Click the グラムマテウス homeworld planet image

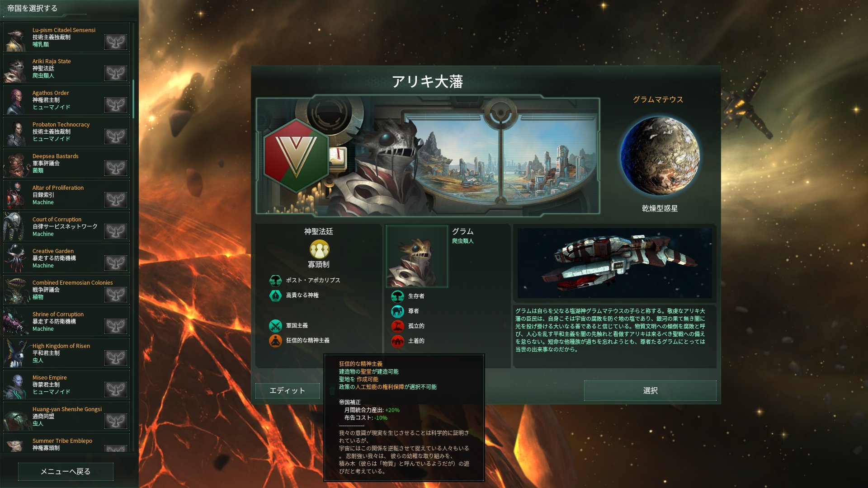660,155
